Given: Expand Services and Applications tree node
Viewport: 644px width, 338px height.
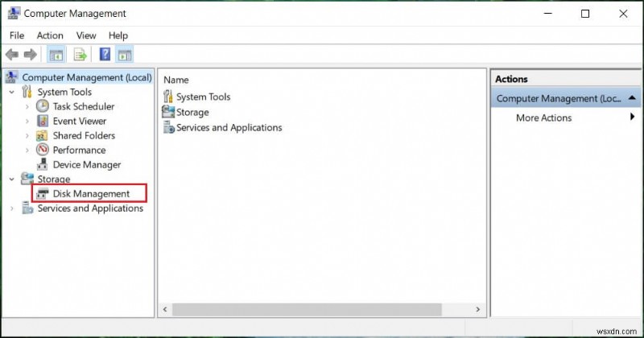Looking at the screenshot, I should click(x=12, y=208).
